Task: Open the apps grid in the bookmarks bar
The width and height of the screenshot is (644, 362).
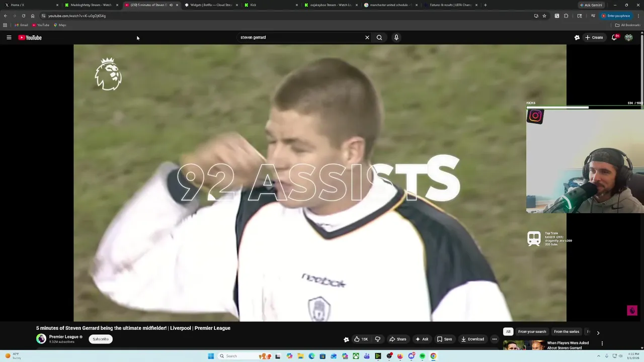Action: pos(5,25)
